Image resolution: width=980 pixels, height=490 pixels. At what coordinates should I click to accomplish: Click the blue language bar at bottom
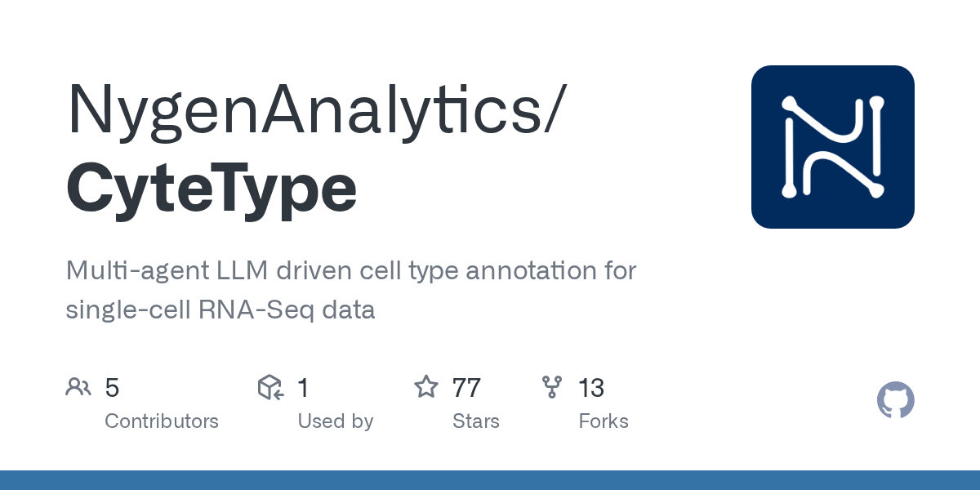pyautogui.click(x=490, y=480)
